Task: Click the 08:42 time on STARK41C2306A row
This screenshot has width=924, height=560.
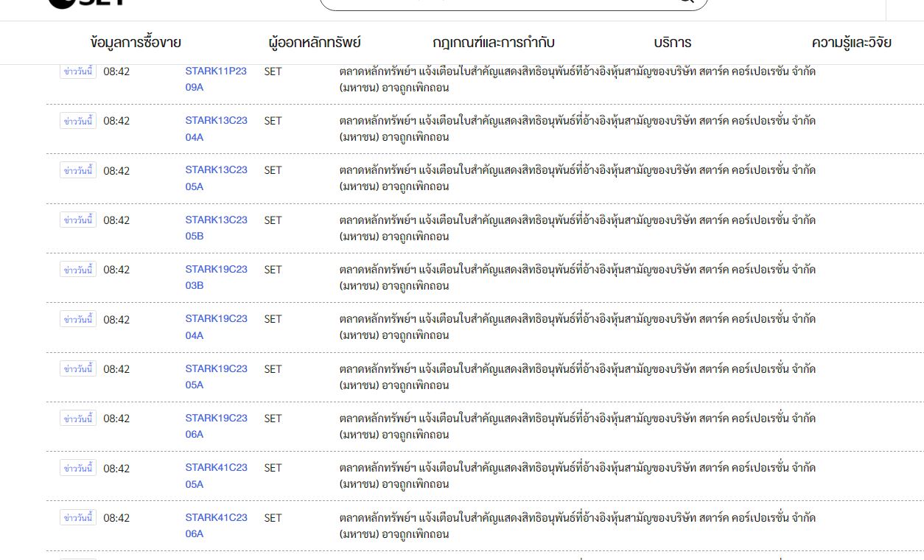Action: pyautogui.click(x=116, y=518)
